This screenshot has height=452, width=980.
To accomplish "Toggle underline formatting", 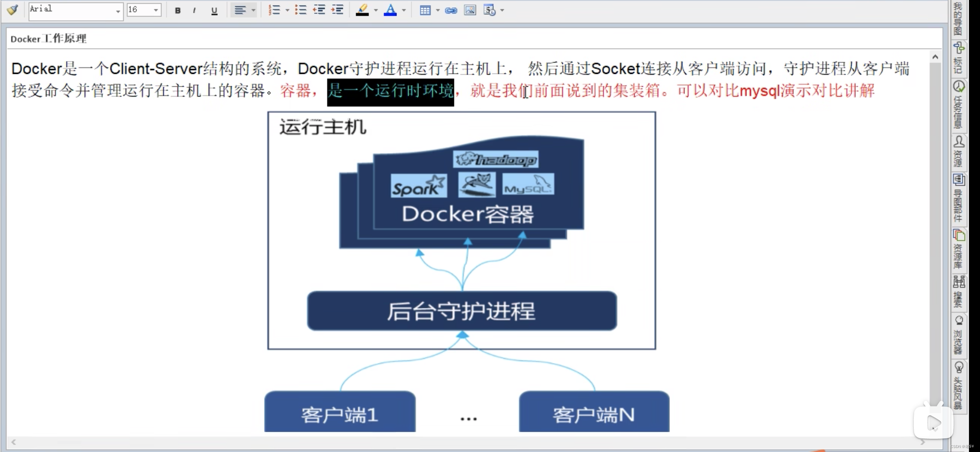I will [x=214, y=10].
